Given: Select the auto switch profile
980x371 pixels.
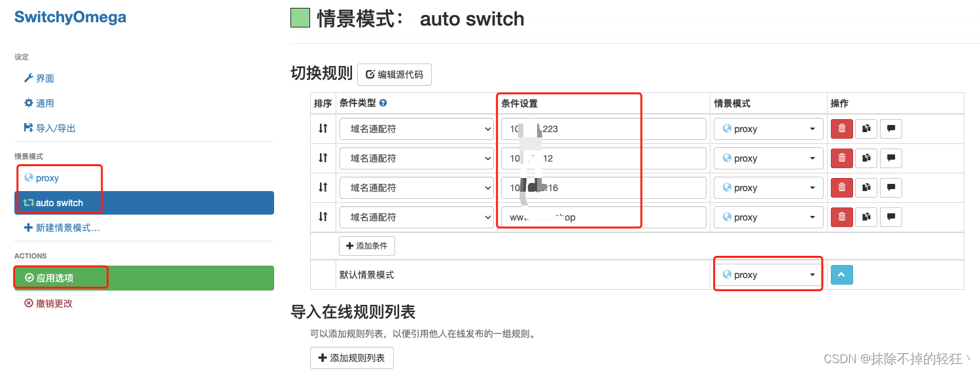Looking at the screenshot, I should (144, 203).
